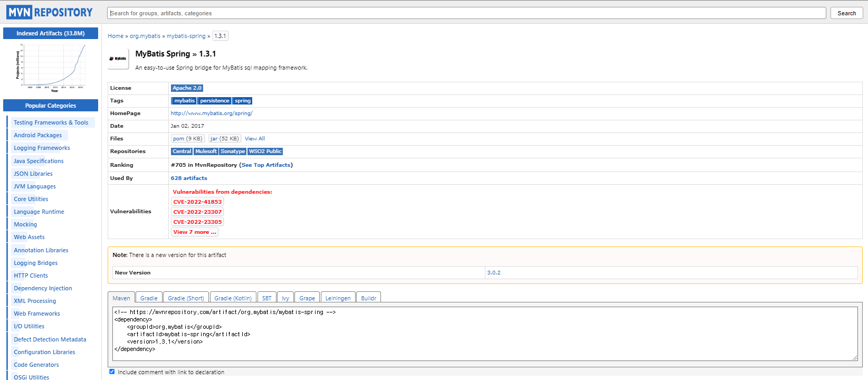The width and height of the screenshot is (868, 380).
Task: Open org.mybatis breadcrumb link
Action: (x=145, y=36)
